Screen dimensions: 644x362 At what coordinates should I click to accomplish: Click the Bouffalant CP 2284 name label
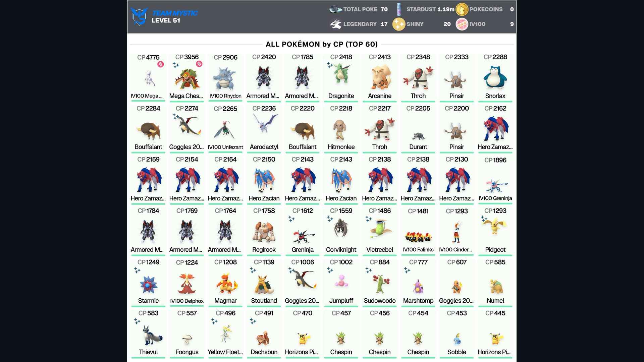tap(148, 147)
